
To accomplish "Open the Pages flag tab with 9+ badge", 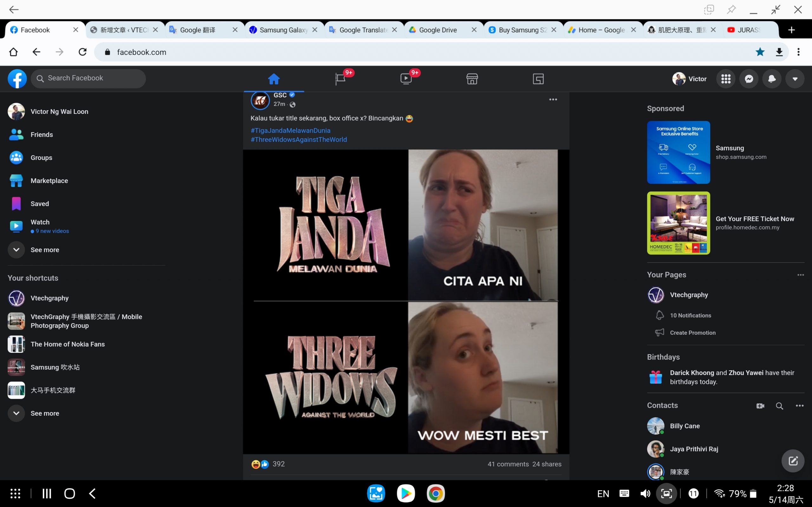I will click(340, 79).
